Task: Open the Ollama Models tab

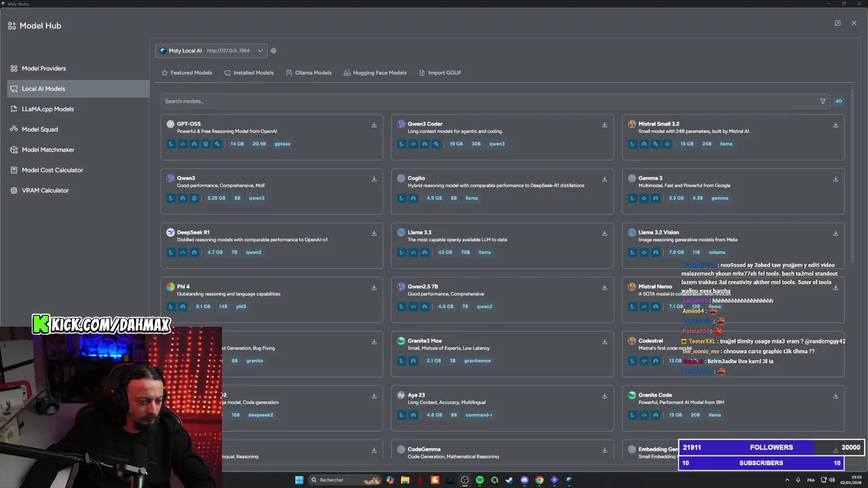Action: click(x=309, y=73)
